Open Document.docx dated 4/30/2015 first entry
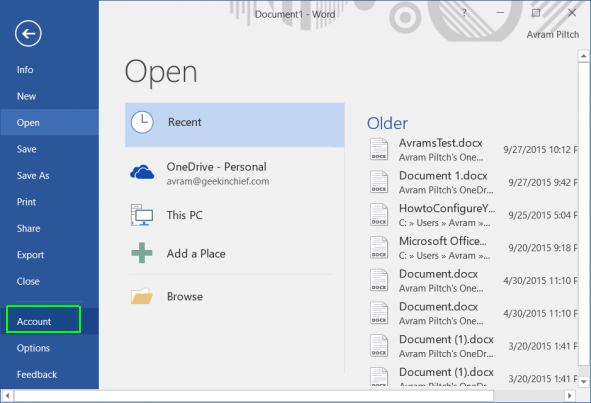 [472, 281]
